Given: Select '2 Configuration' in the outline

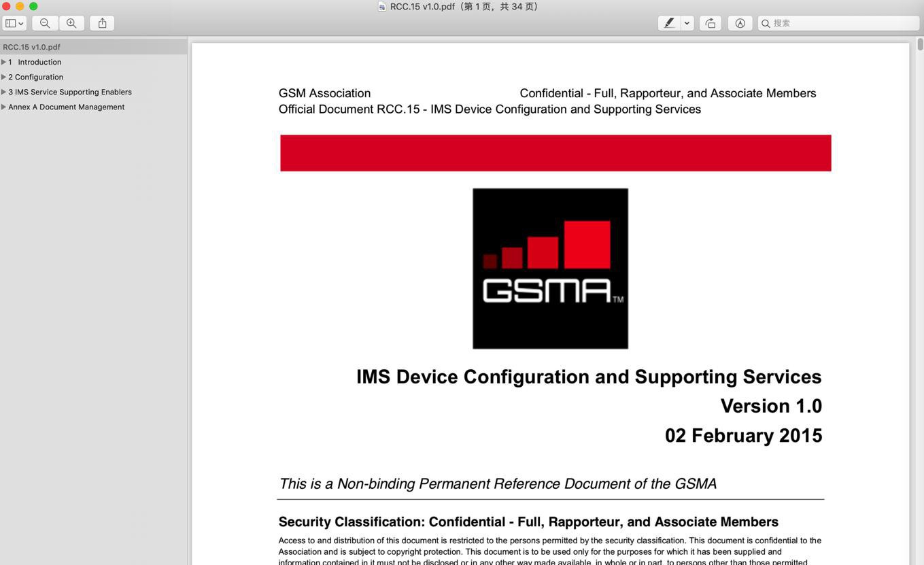Looking at the screenshot, I should click(35, 77).
